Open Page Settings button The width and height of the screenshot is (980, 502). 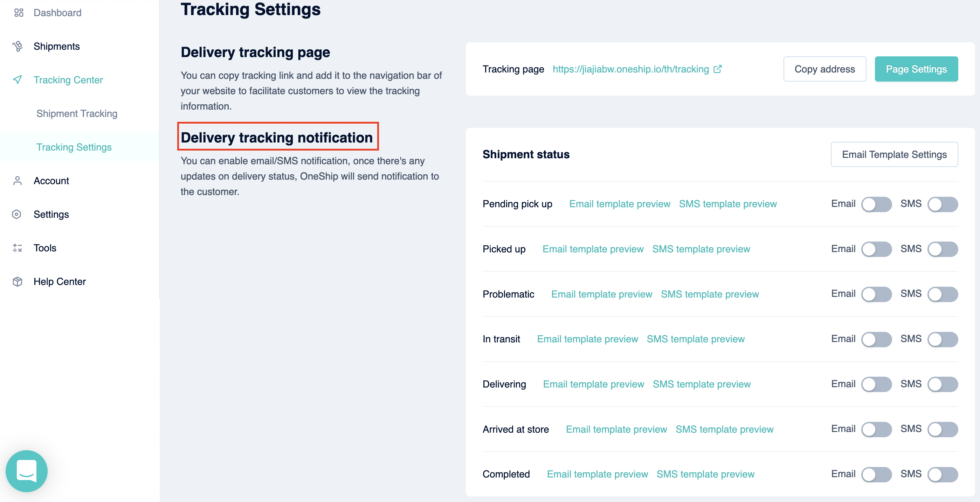(x=916, y=69)
